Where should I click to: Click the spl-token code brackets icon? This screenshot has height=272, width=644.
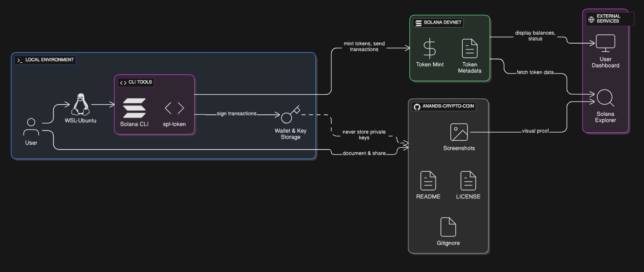[x=174, y=108]
